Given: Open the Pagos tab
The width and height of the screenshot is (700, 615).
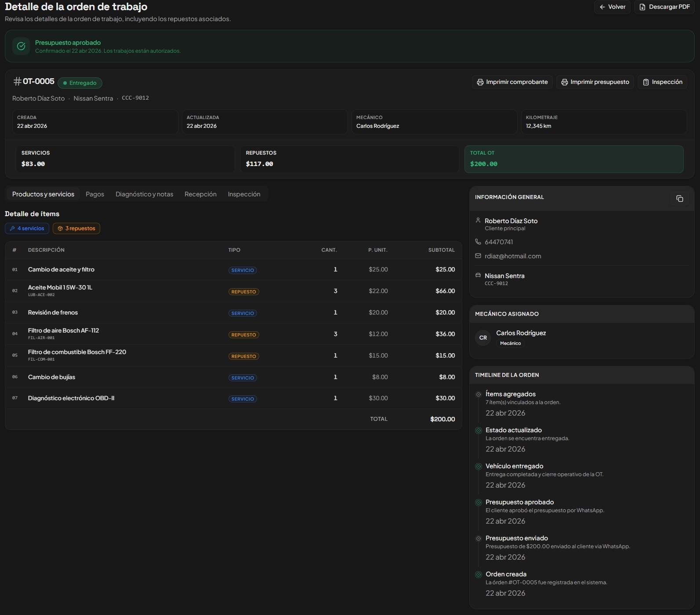Looking at the screenshot, I should [x=95, y=194].
